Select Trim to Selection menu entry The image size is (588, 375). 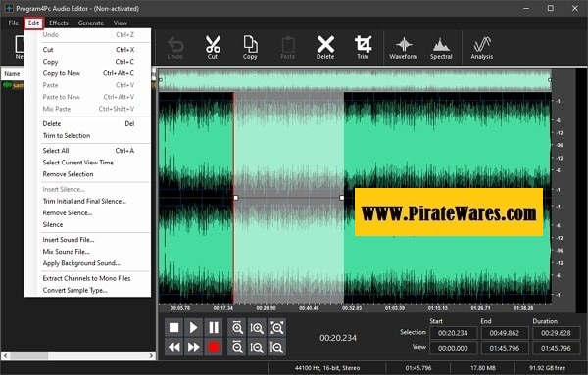tap(88, 136)
